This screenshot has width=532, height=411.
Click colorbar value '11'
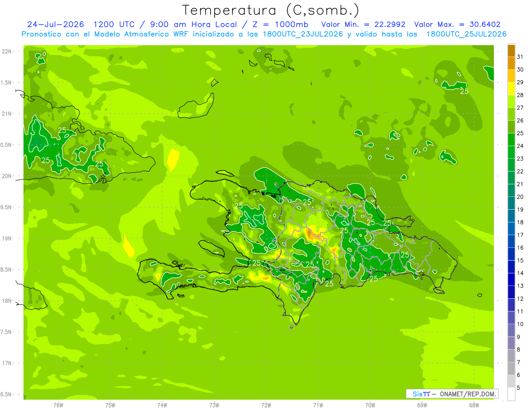click(x=520, y=311)
